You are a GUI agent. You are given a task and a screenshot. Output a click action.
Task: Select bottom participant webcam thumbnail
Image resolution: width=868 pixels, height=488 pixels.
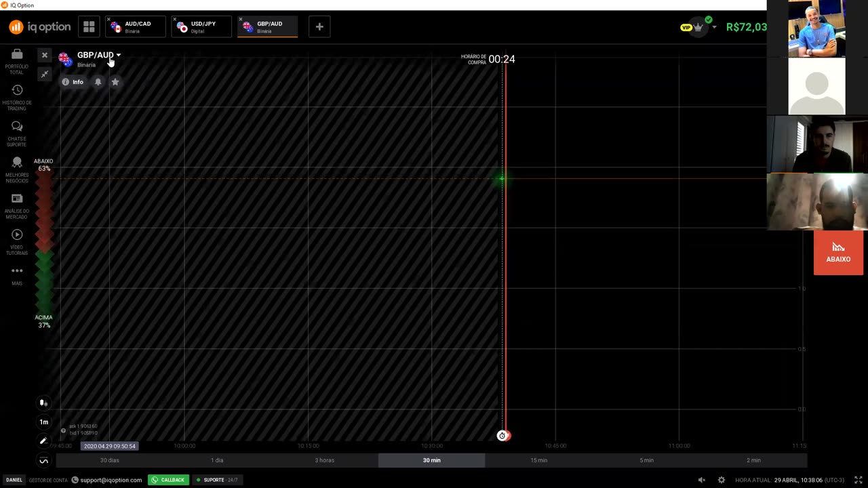click(817, 202)
